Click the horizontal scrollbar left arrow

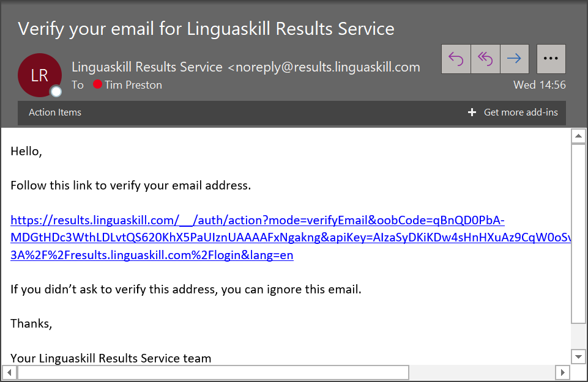coord(9,373)
